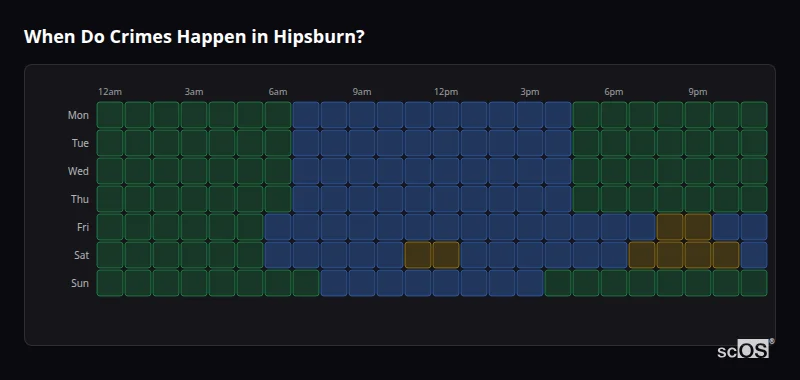Select the Saturday 12pm yellow heatmap cell
This screenshot has height=380, width=800.
(446, 255)
